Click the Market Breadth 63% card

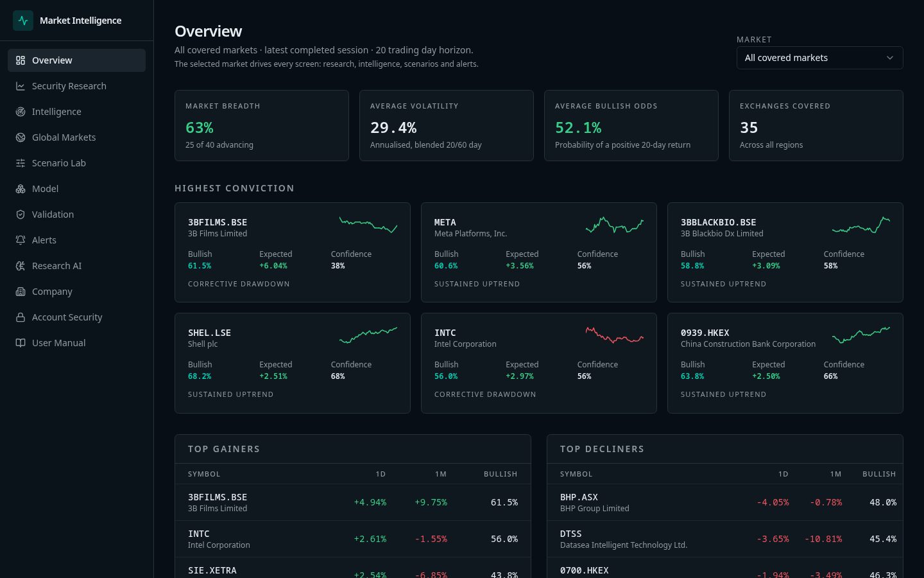coord(262,125)
